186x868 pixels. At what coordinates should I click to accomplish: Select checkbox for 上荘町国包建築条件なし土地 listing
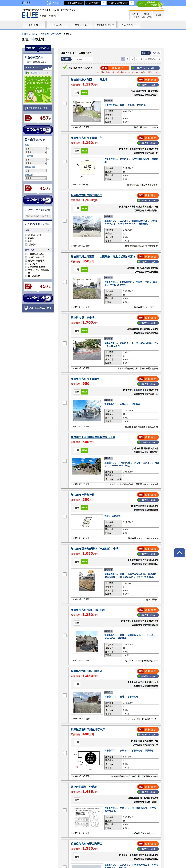click(65, 461)
